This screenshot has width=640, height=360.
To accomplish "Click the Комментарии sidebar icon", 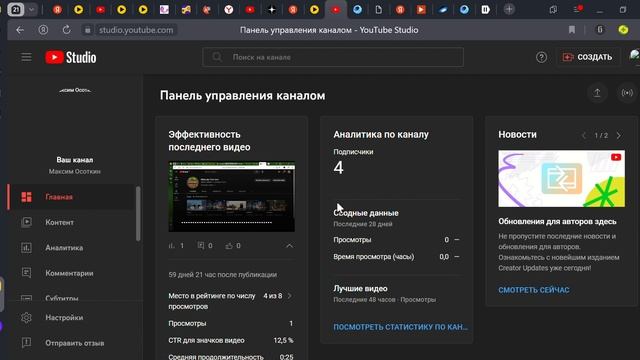I will tap(26, 273).
